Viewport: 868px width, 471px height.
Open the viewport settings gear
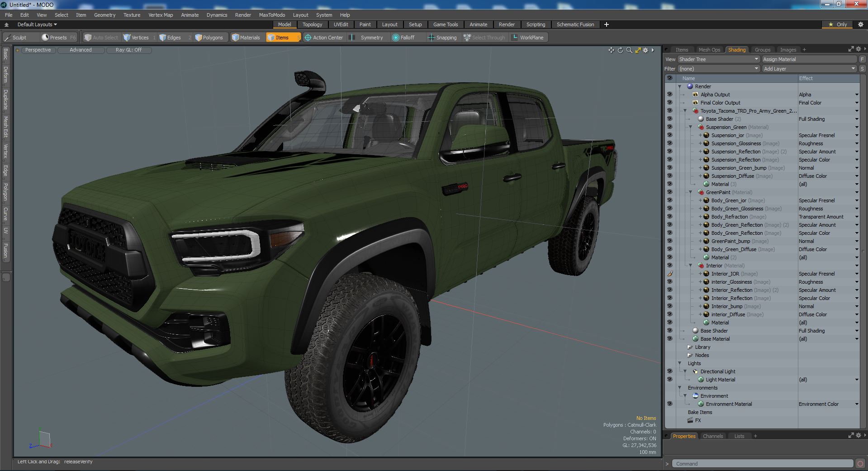click(x=645, y=50)
